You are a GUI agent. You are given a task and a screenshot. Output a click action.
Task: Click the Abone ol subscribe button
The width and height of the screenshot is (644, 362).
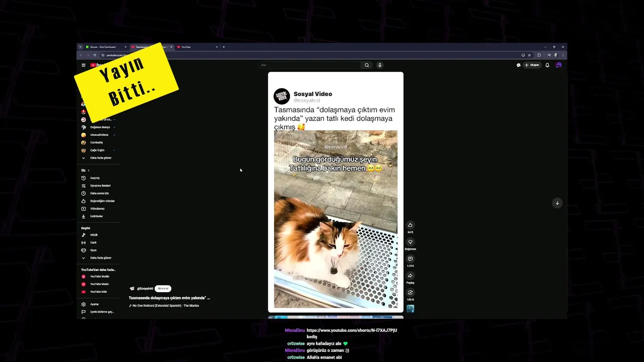163,289
